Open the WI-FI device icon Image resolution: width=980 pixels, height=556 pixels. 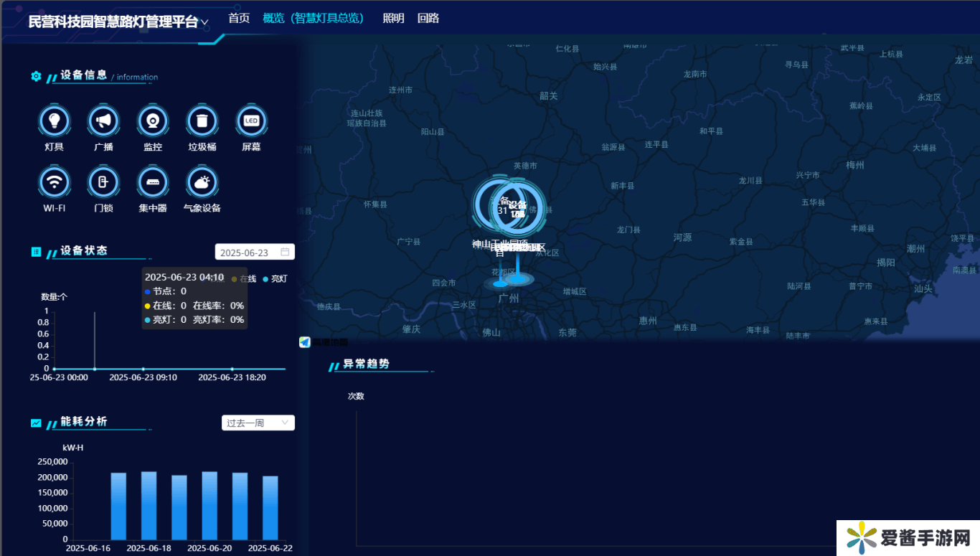click(x=54, y=182)
